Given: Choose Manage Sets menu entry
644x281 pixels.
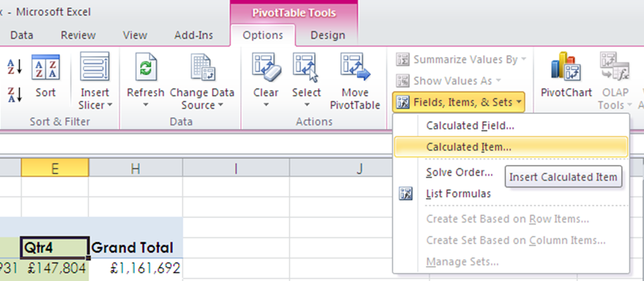Looking at the screenshot, I should [x=510, y=262].
